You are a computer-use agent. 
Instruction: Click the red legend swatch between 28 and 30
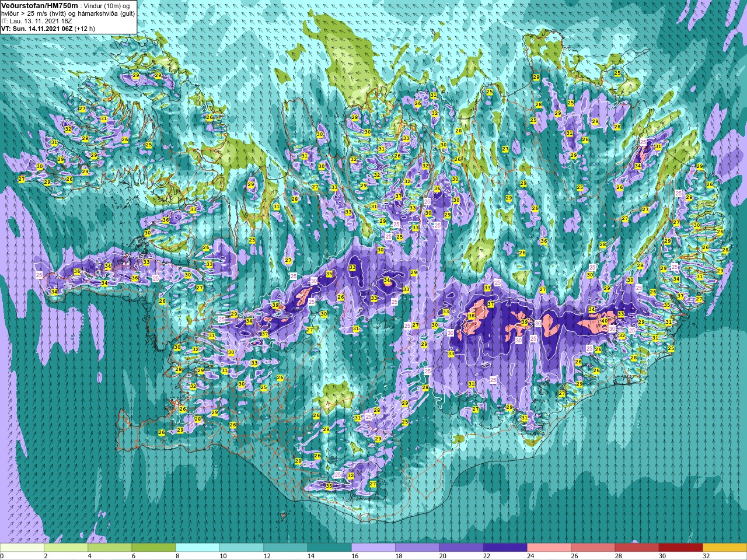tap(637, 548)
